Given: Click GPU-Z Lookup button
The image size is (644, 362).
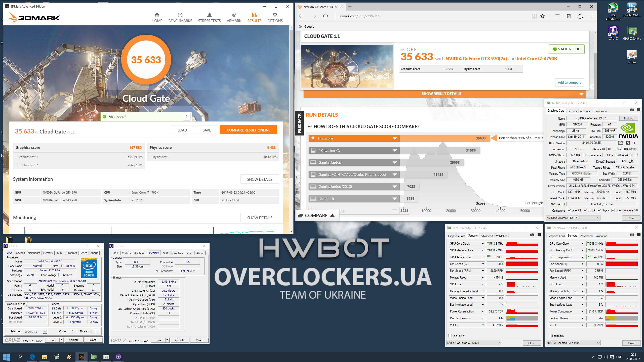Looking at the screenshot, I should tap(628, 118).
